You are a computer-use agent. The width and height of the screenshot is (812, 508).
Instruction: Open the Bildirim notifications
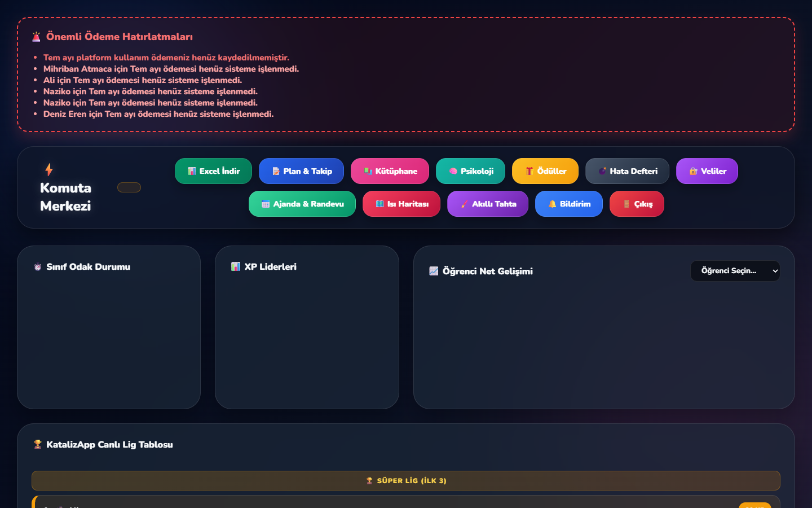[569, 204]
